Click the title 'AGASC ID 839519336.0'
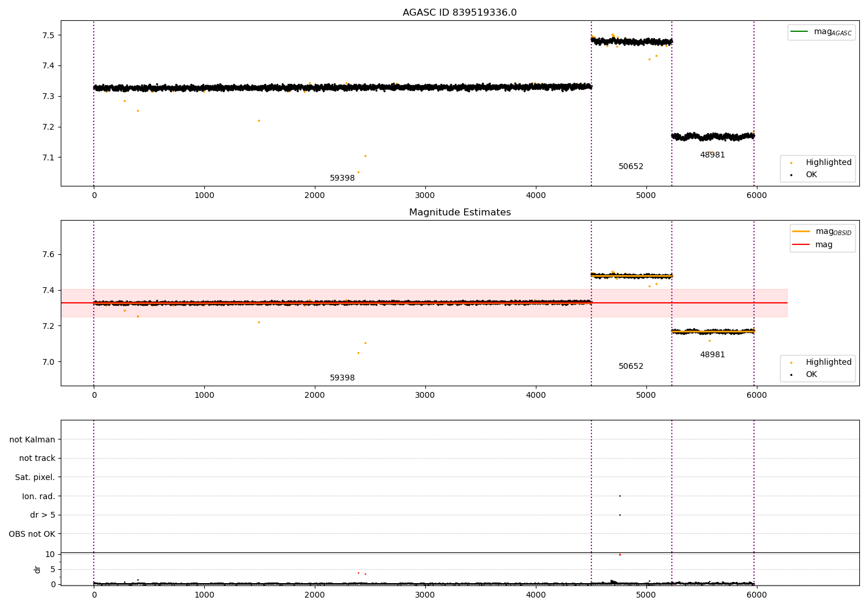Image resolution: width=868 pixels, height=608 pixels. (459, 13)
